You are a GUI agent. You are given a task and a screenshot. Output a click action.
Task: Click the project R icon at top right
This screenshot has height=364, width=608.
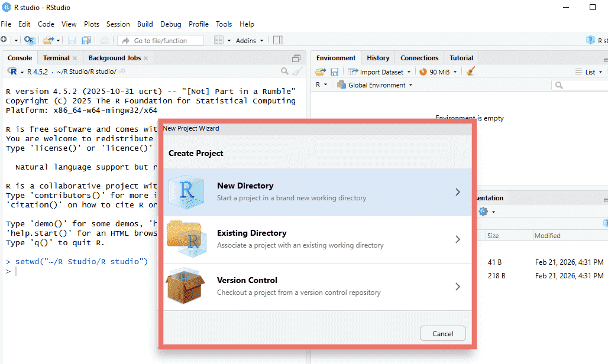pyautogui.click(x=590, y=40)
